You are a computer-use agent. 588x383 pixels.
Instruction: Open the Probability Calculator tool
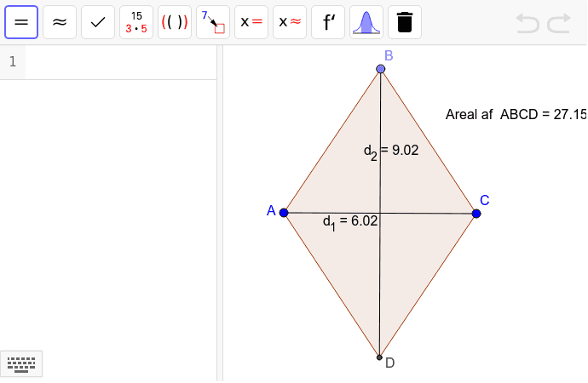click(366, 22)
